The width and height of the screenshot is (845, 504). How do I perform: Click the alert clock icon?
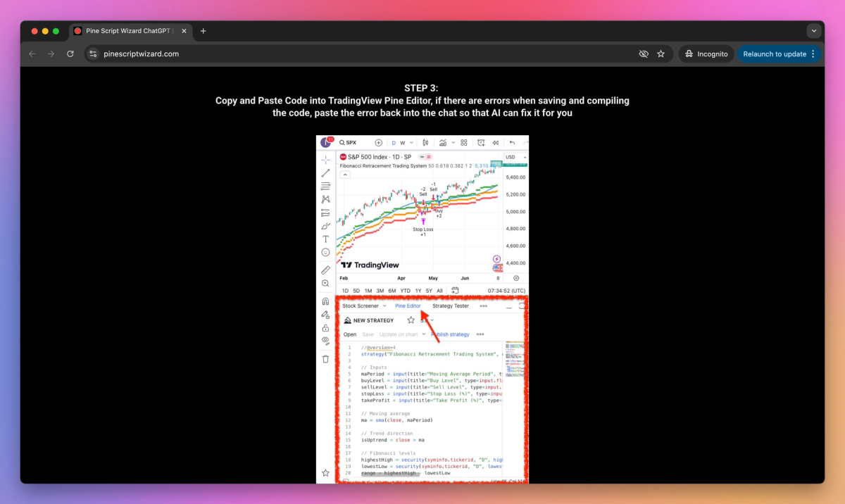(481, 142)
